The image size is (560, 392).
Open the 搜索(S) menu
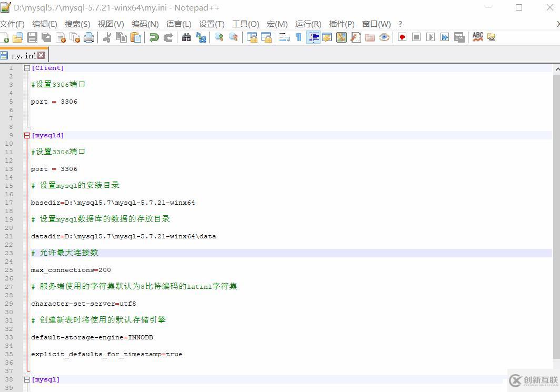click(77, 24)
